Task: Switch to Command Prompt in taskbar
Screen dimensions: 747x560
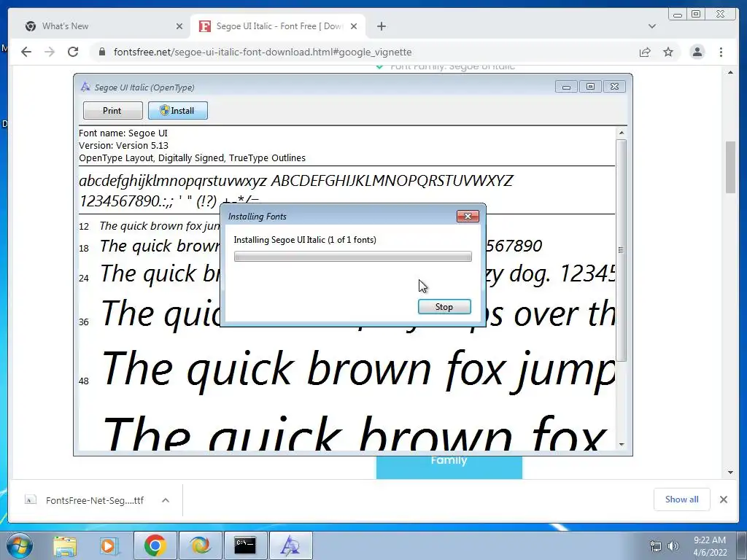Action: coord(245,545)
